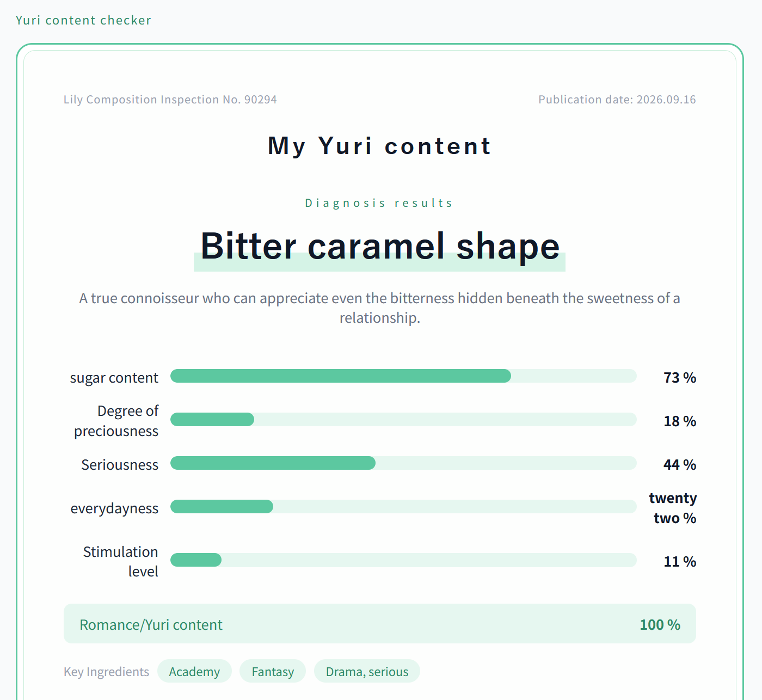762x700 pixels.
Task: Click the 73 % sugar content value
Action: (680, 377)
